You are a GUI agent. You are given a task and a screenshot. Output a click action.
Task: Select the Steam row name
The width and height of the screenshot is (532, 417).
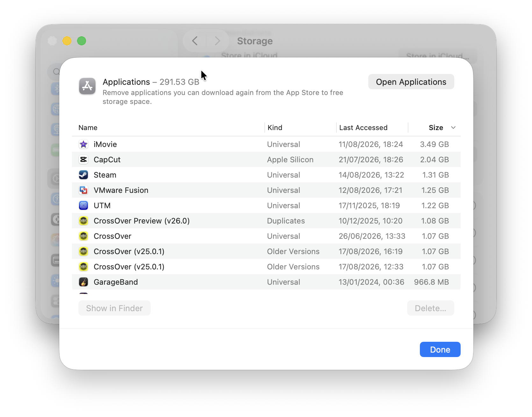105,175
